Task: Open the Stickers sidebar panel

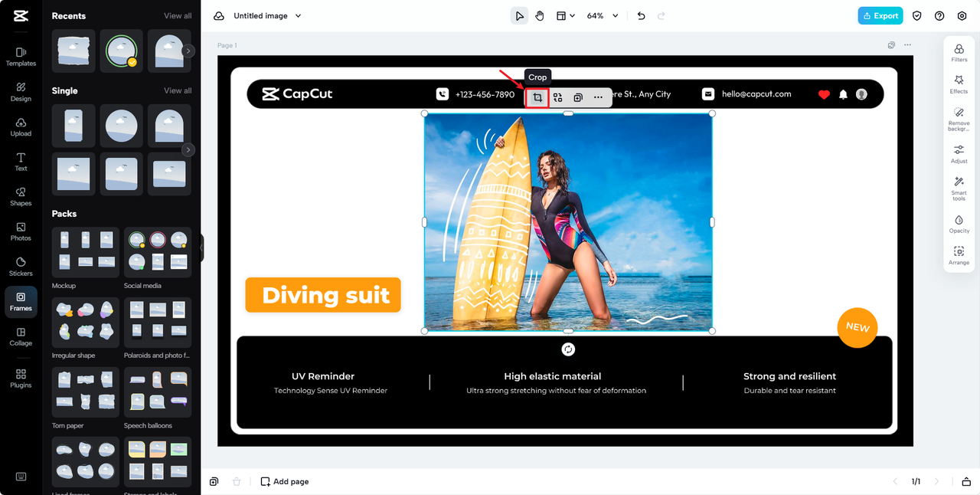Action: click(x=21, y=267)
